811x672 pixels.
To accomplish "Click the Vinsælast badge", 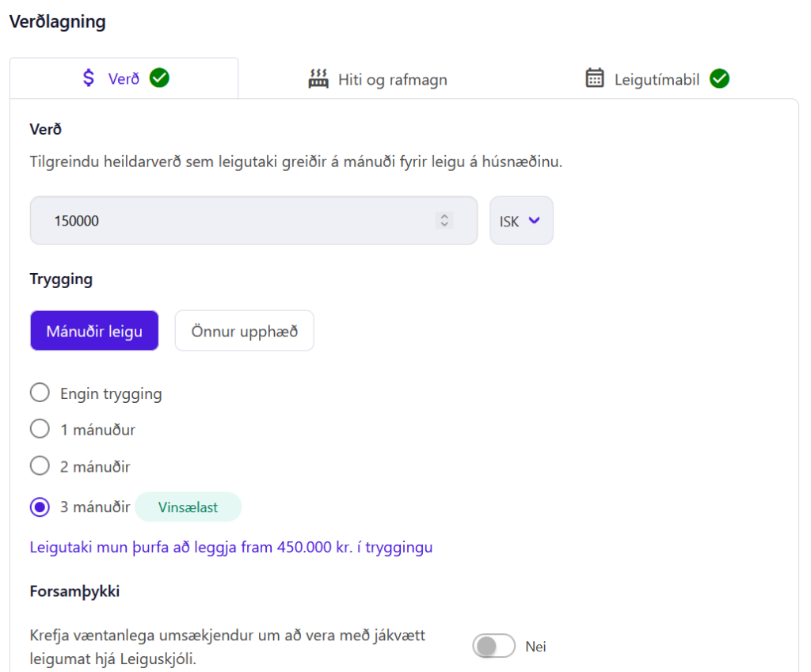I will [x=188, y=507].
